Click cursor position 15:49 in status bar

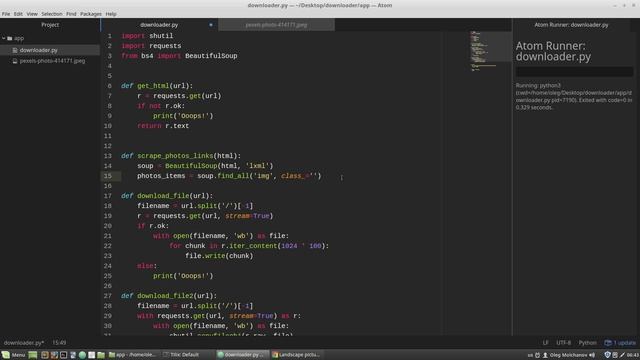(x=59, y=343)
